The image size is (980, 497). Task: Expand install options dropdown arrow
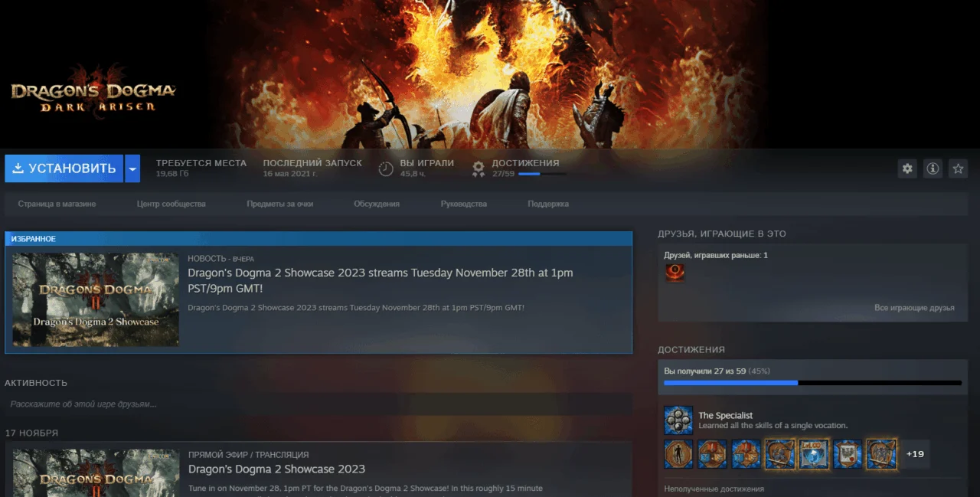click(132, 168)
